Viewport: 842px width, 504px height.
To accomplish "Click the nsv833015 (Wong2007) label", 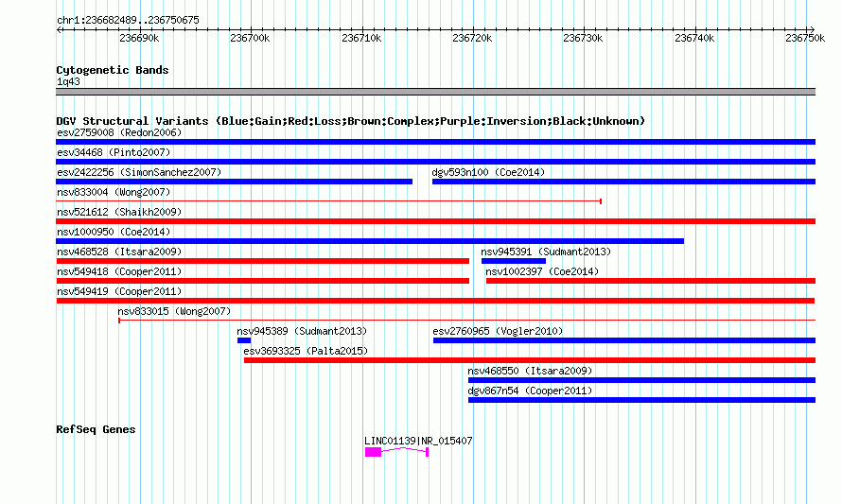I will pyautogui.click(x=174, y=311).
